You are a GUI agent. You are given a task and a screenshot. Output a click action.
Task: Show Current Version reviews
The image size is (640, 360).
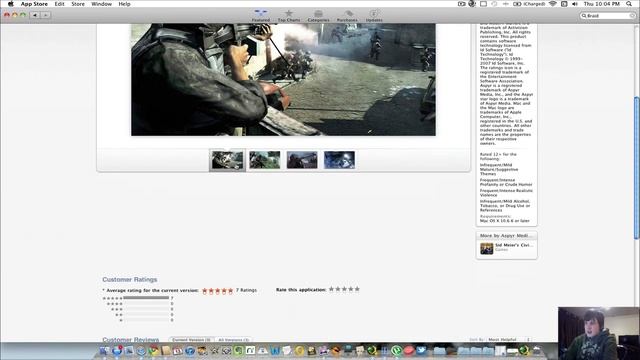[191, 340]
